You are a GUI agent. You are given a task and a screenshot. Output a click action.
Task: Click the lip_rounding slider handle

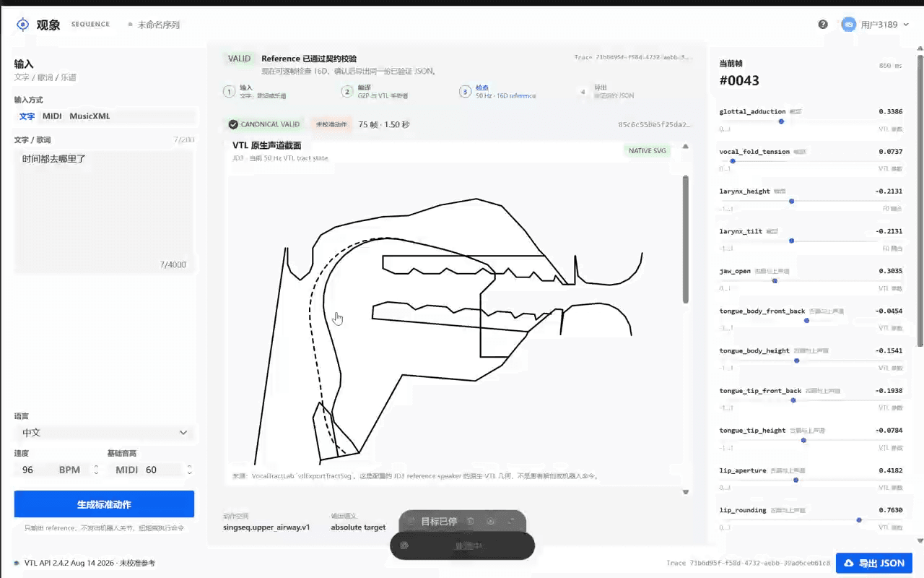pos(859,519)
